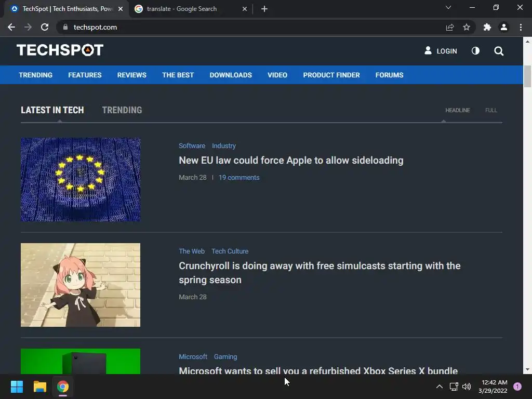Open the REVIEWS nav menu item
532x399 pixels.
pos(131,75)
